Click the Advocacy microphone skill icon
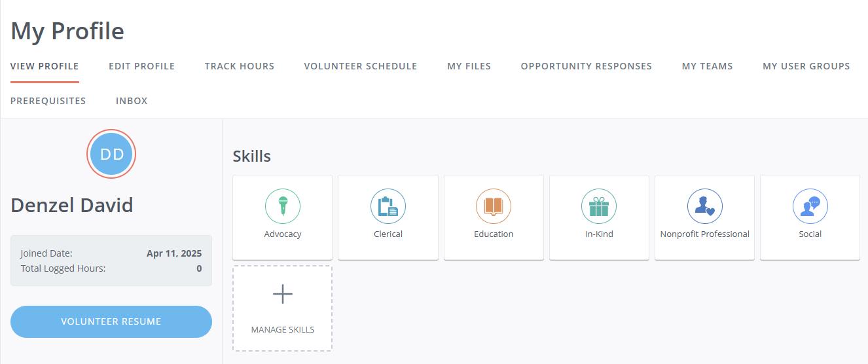The height and width of the screenshot is (364, 868). click(283, 206)
